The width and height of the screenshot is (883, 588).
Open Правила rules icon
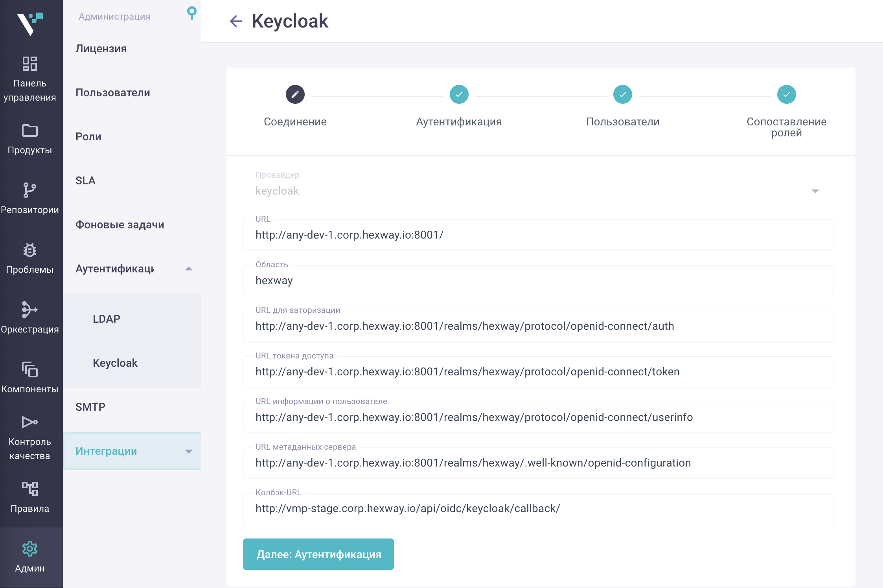(30, 489)
